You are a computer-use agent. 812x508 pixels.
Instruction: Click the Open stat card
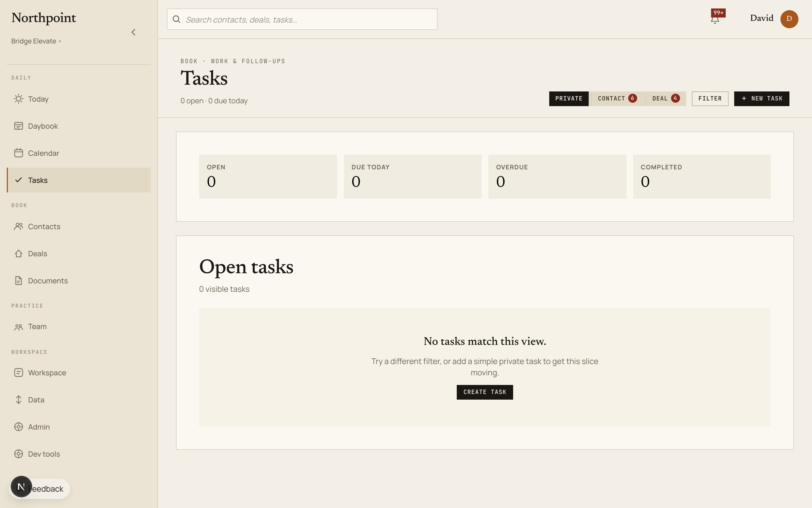click(268, 177)
